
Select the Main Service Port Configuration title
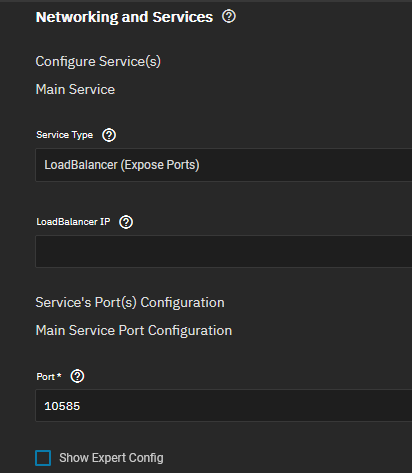(x=134, y=331)
